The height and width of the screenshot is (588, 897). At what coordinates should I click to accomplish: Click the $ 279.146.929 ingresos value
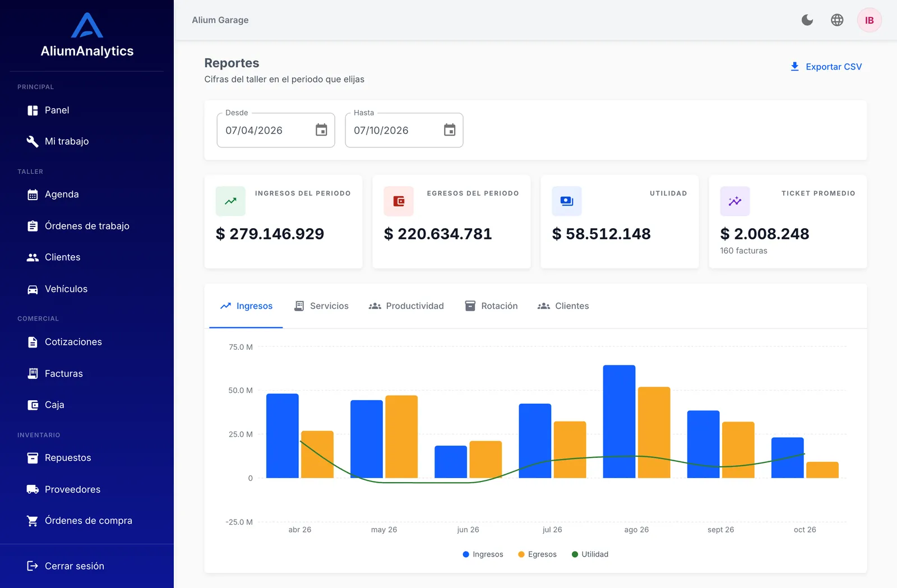(x=270, y=234)
